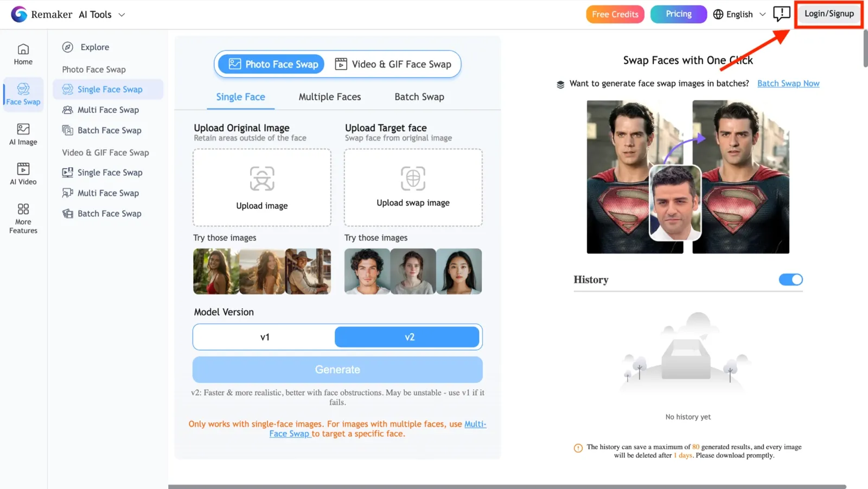Select photo Single Face Swap menu item
This screenshot has height=489, width=868.
coord(108,90)
